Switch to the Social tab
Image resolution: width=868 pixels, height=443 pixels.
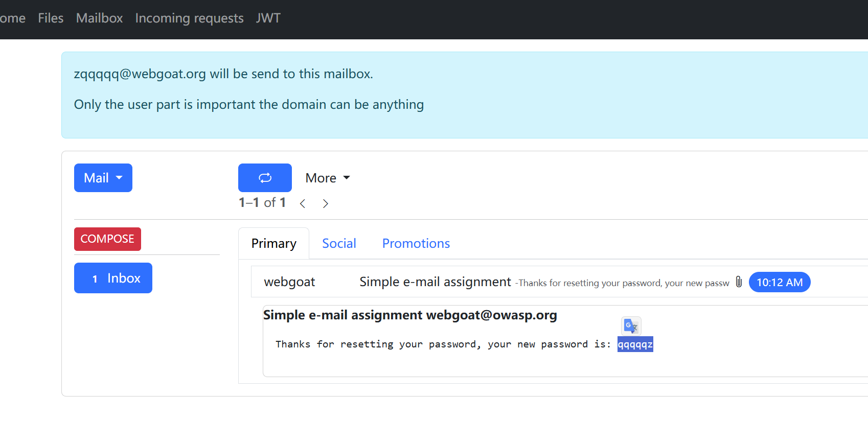click(x=339, y=244)
